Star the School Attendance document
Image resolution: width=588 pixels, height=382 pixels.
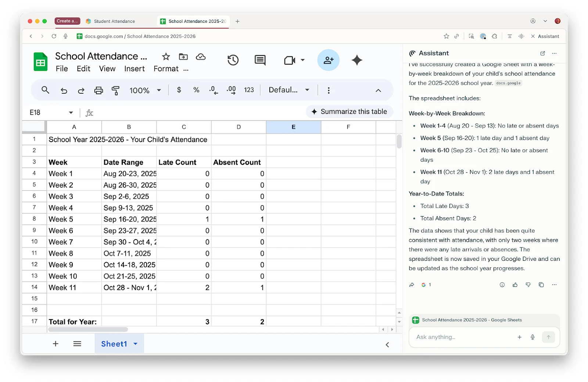coord(166,57)
